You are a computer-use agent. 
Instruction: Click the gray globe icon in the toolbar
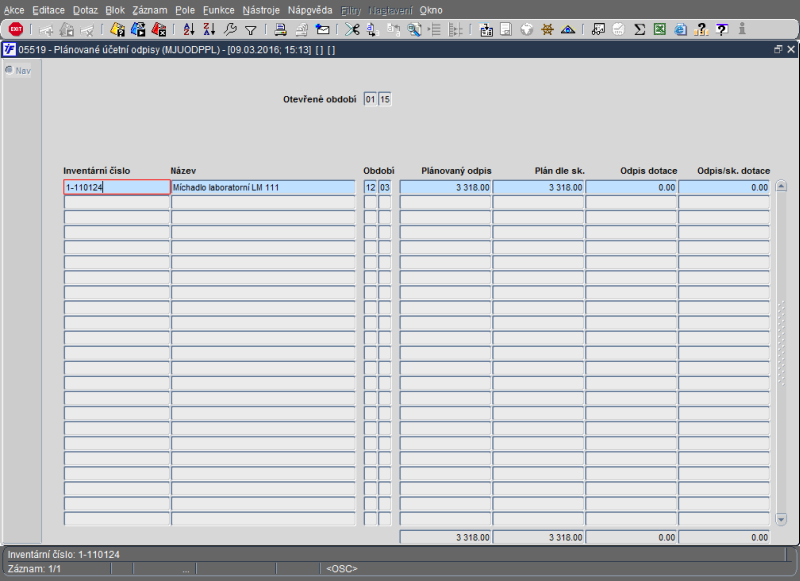click(x=527, y=30)
